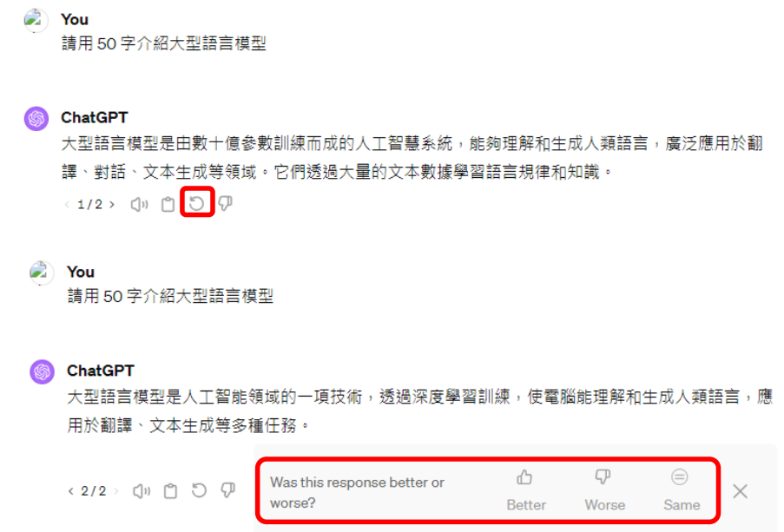Screen dimensions: 784x532
Task: Dismiss the response comparison feedback bar
Action: coord(740,491)
